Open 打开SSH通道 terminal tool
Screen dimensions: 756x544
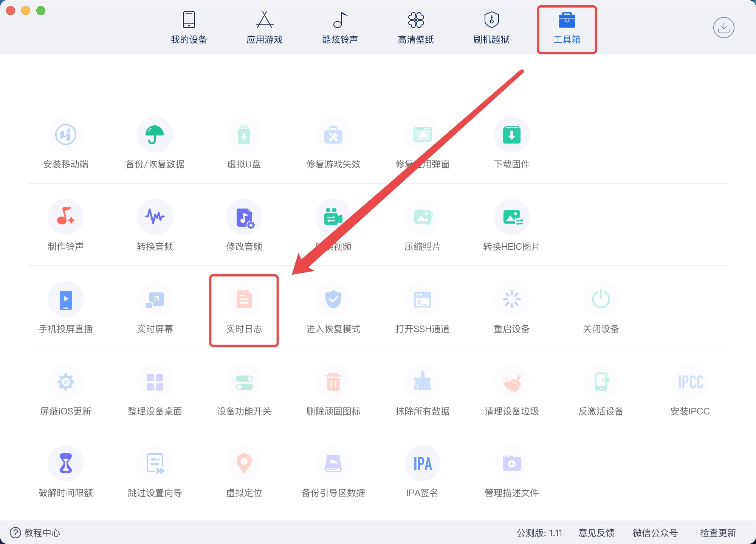[x=422, y=300]
